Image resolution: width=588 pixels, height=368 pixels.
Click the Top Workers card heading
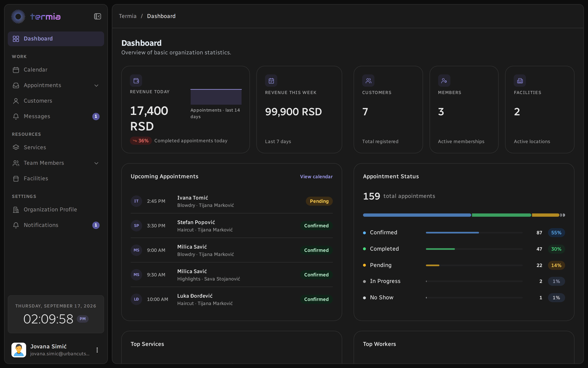tap(379, 344)
